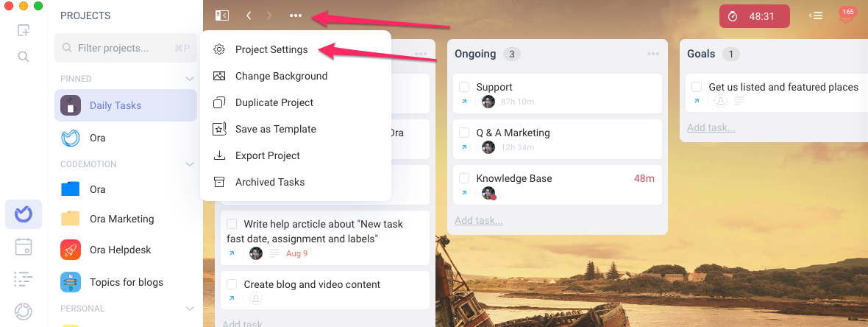
Task: Open the list timeline view icon
Action: tap(24, 279)
